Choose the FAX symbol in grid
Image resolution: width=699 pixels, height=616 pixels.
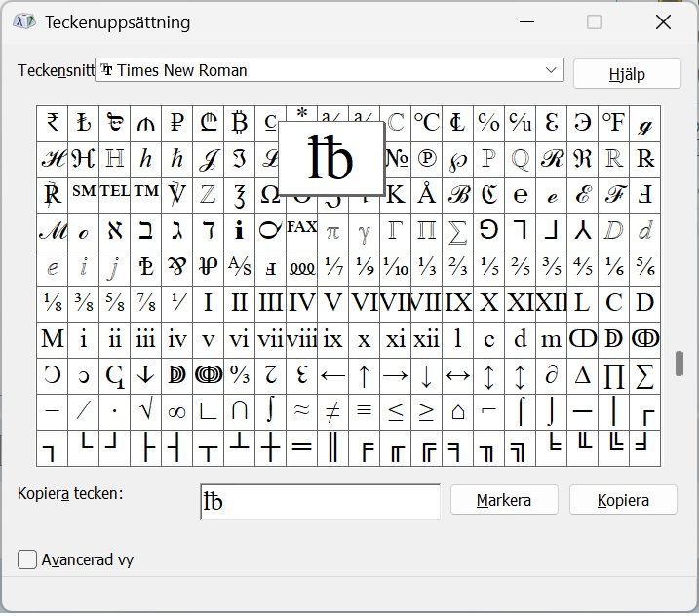click(x=301, y=228)
